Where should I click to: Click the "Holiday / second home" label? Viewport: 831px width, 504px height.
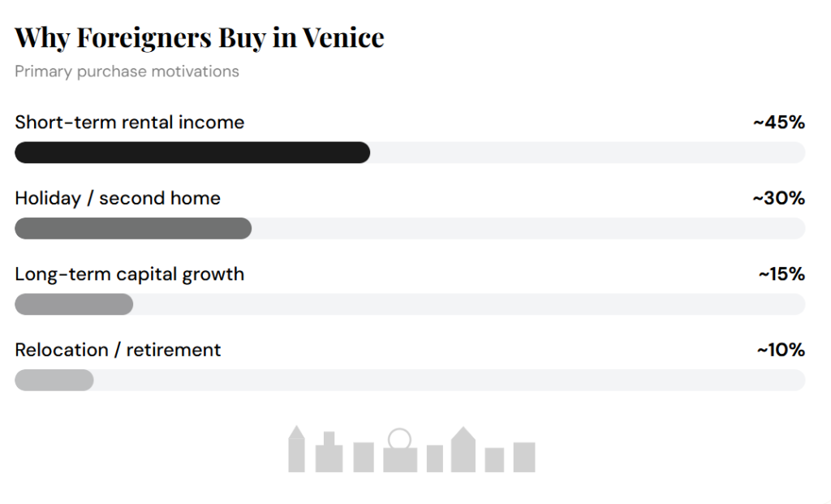click(118, 198)
